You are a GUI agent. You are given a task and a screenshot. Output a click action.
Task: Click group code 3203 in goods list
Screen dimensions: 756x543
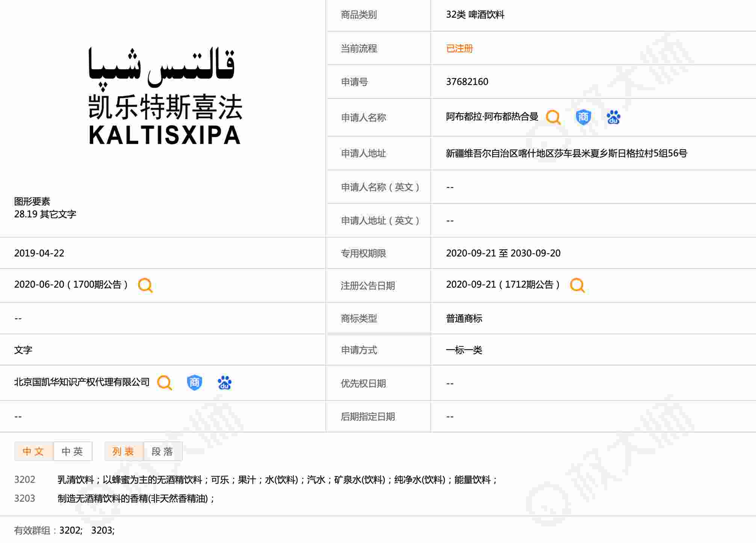pyautogui.click(x=25, y=499)
